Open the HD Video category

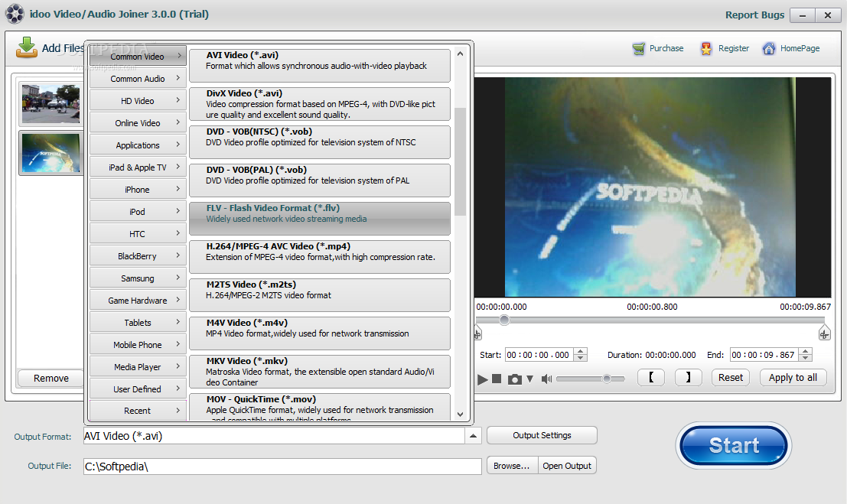tap(138, 100)
